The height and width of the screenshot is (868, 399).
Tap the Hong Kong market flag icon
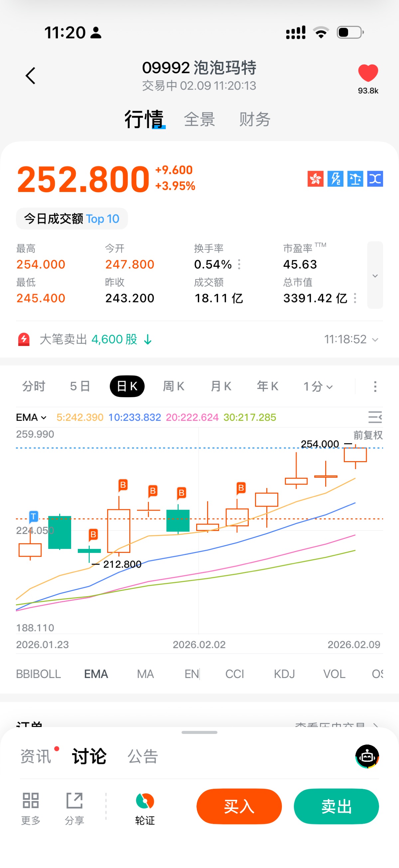[x=315, y=179]
